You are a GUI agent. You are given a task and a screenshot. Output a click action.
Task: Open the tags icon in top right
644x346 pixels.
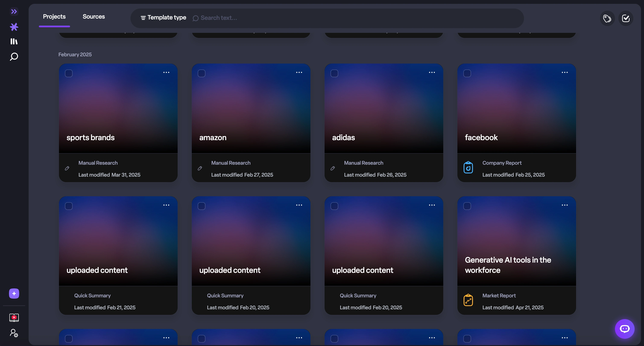(x=607, y=18)
